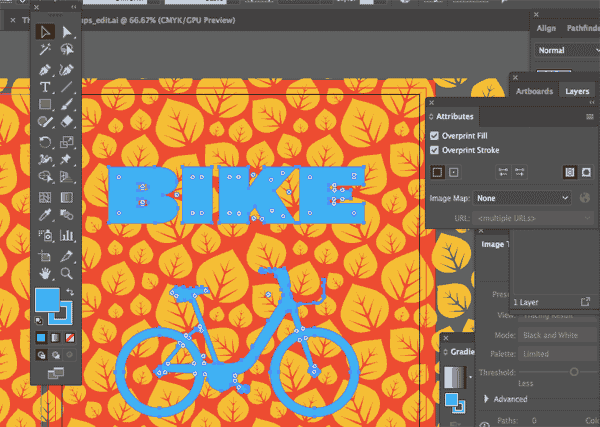The height and width of the screenshot is (427, 600).
Task: Select the Rectangle tool
Action: tap(45, 104)
